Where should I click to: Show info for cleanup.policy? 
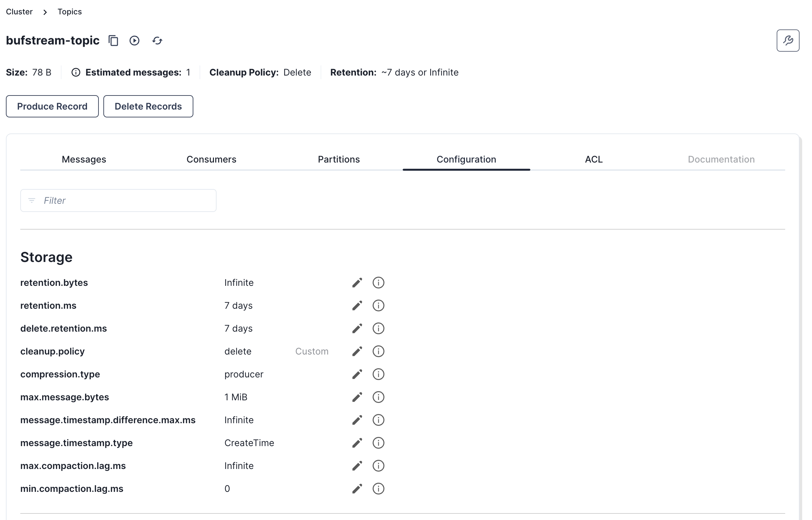point(378,351)
